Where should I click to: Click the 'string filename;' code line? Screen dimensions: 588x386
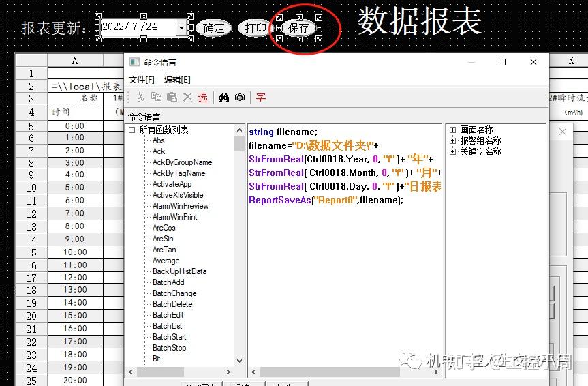tap(283, 132)
